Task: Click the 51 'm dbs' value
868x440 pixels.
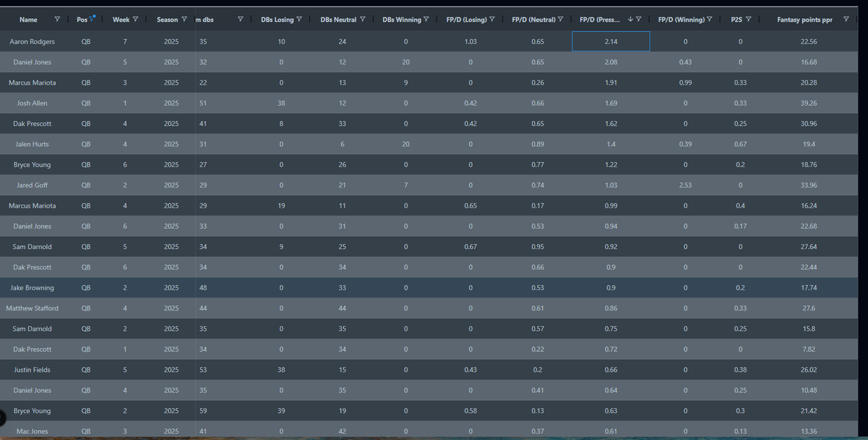Action: [203, 103]
